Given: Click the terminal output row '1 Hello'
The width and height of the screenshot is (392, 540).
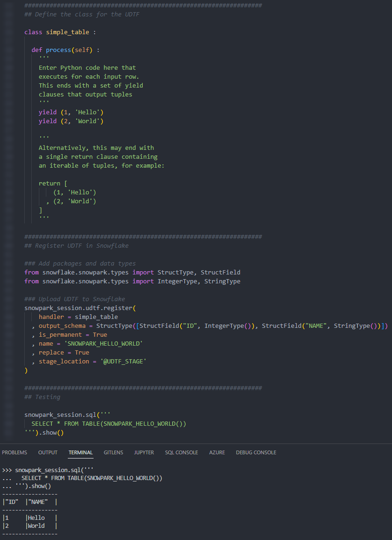Looking at the screenshot, I should pyautogui.click(x=30, y=518).
